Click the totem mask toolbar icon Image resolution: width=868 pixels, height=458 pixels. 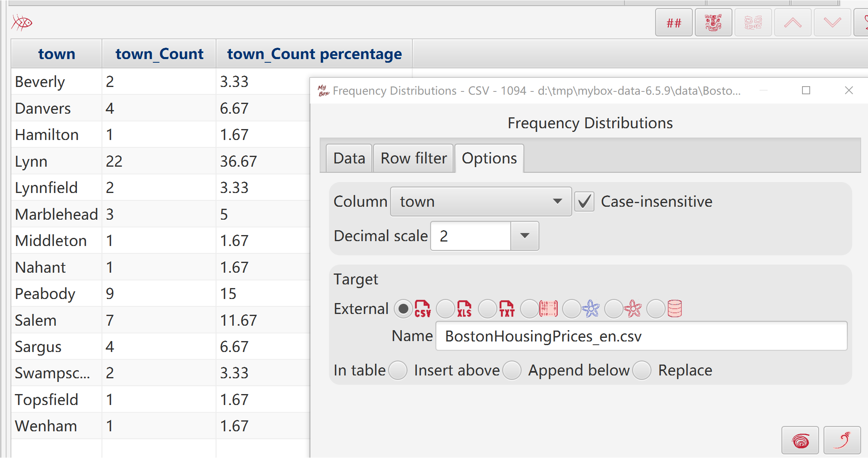point(713,23)
